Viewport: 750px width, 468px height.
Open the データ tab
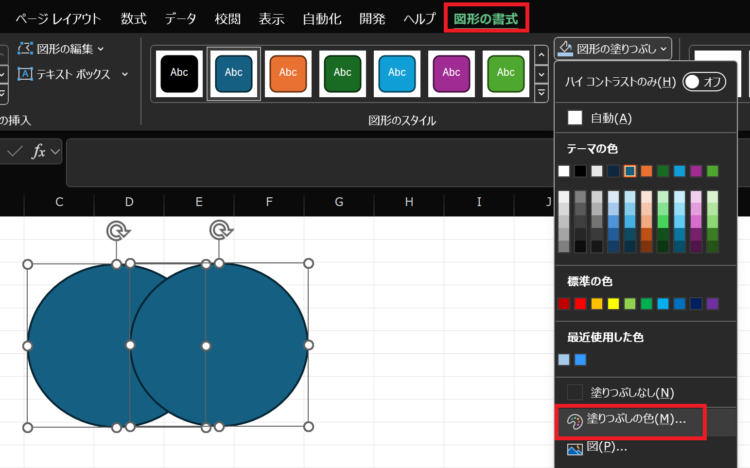click(x=180, y=19)
